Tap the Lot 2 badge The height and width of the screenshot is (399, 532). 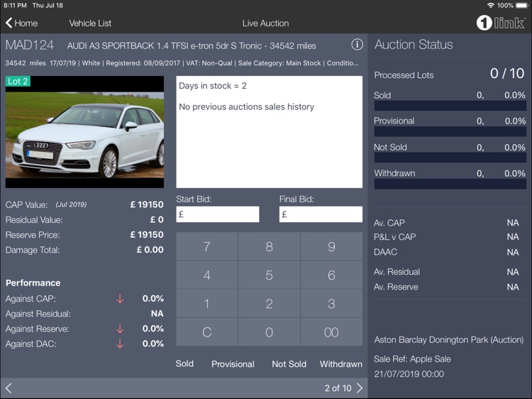(x=18, y=81)
